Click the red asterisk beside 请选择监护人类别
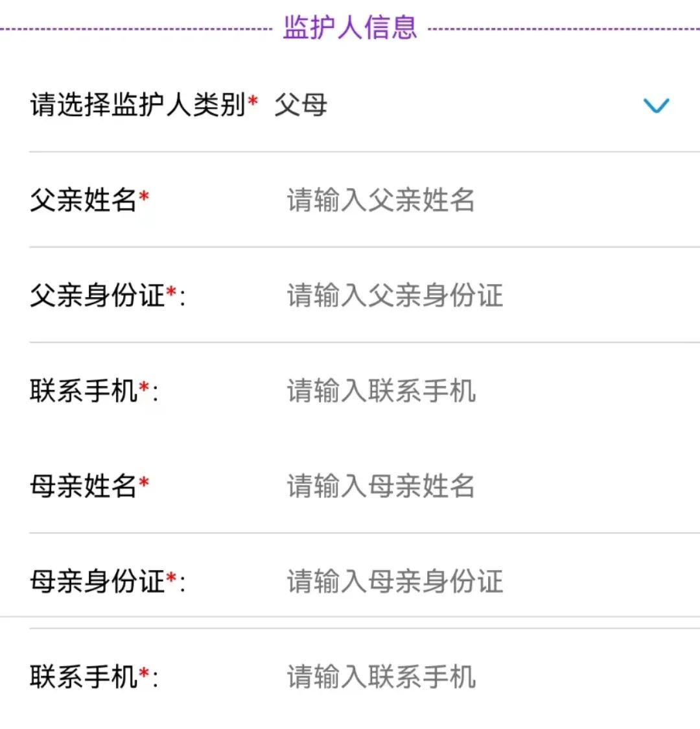The image size is (700, 729). click(253, 101)
